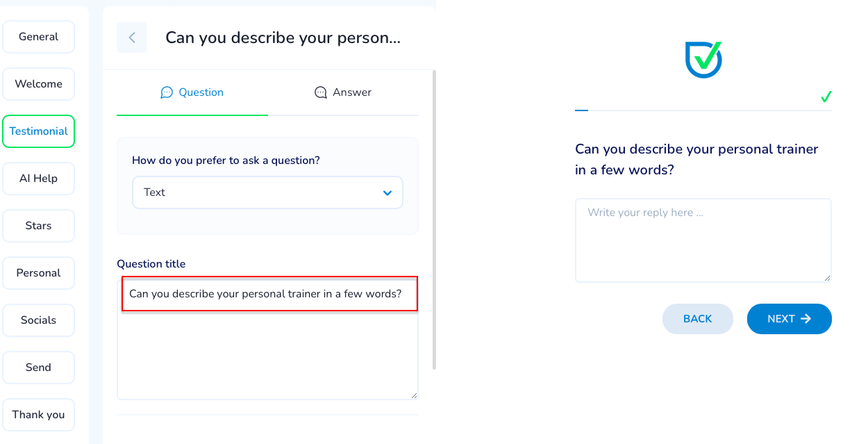The width and height of the screenshot is (868, 444).
Task: Click the Question title text field
Action: [269, 294]
